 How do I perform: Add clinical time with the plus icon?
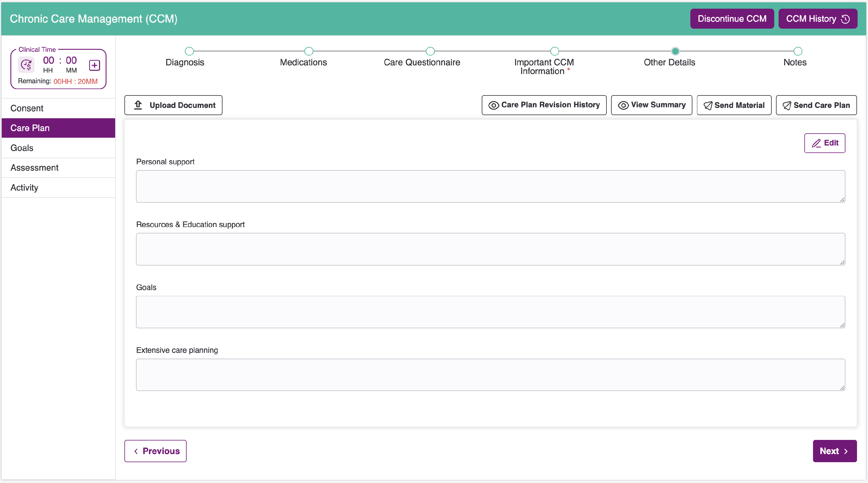94,65
